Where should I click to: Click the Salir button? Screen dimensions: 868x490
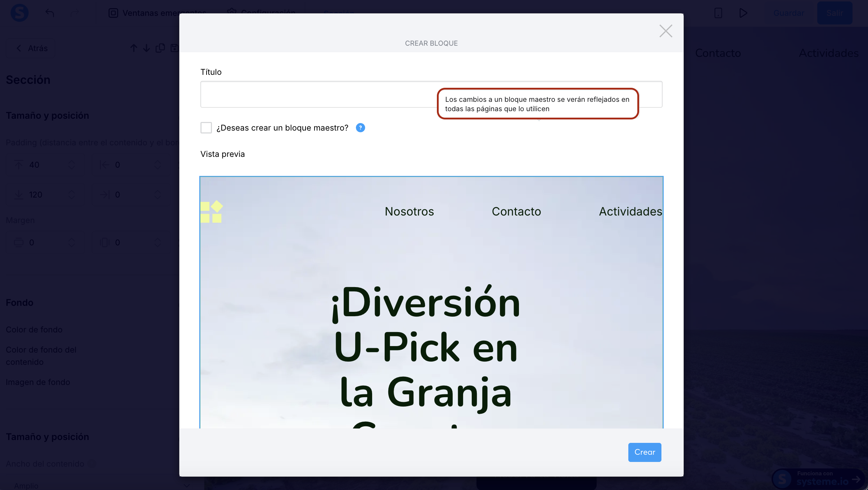click(835, 13)
